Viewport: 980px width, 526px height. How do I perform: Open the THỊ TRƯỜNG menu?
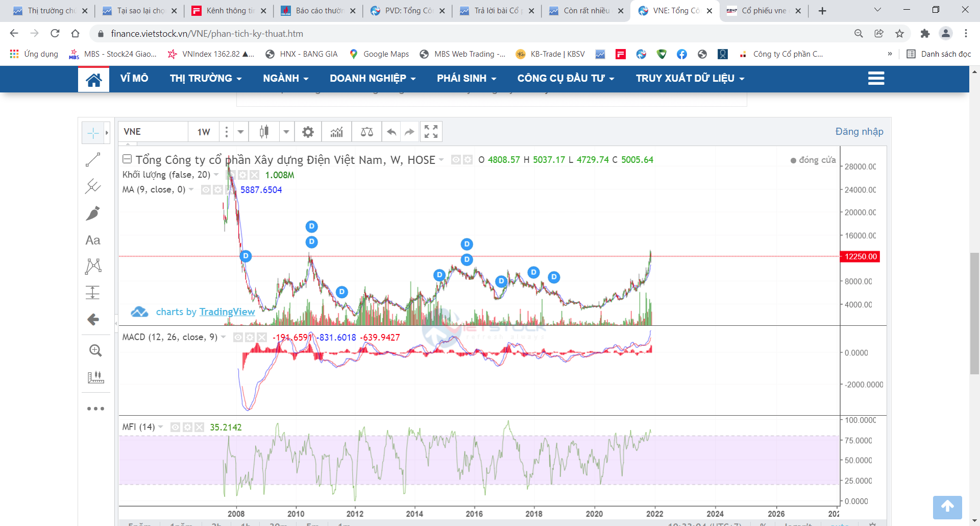pyautogui.click(x=206, y=78)
